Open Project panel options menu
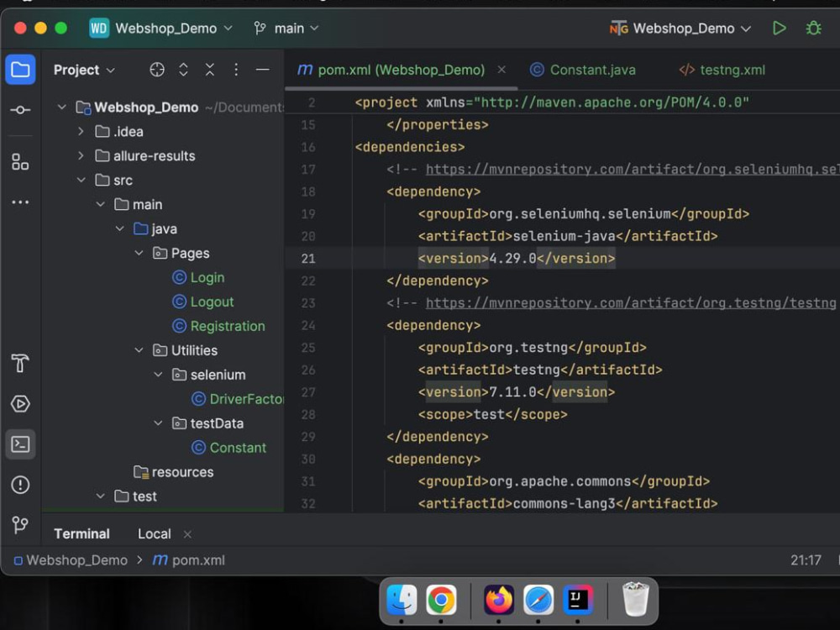 point(236,70)
